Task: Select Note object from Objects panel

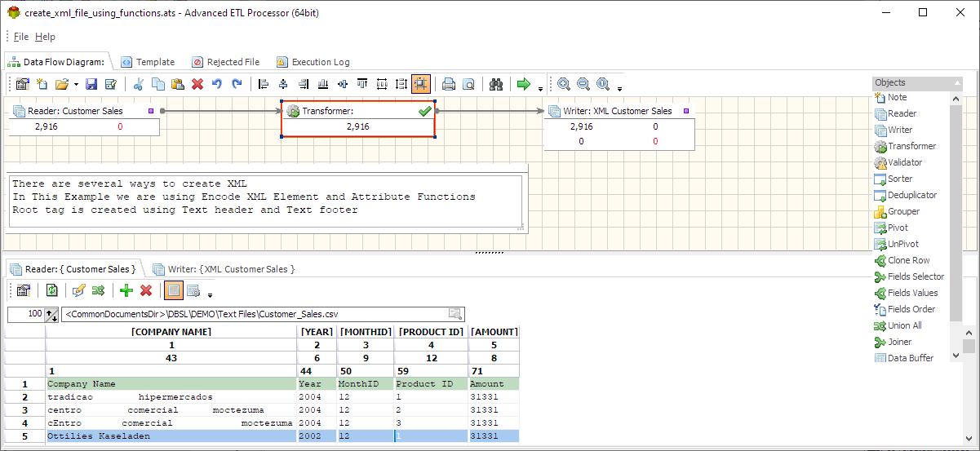Action: click(891, 97)
